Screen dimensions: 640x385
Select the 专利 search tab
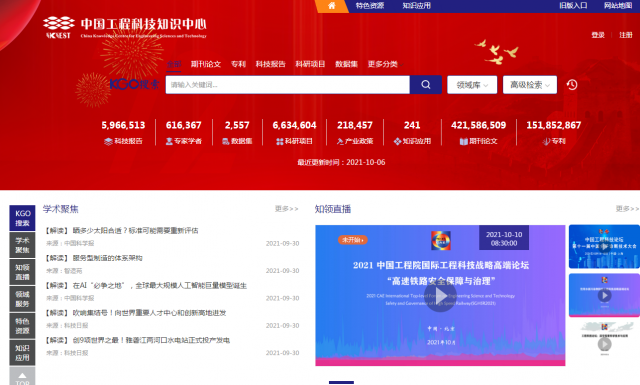(238, 64)
